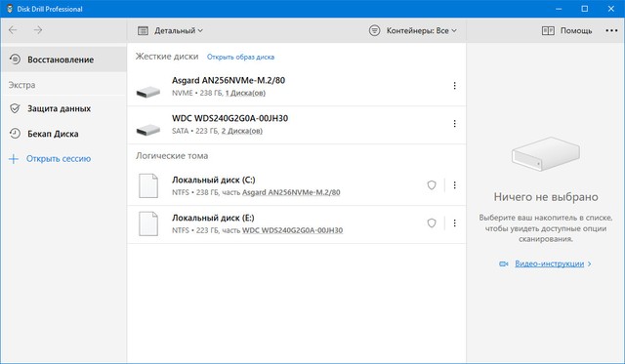
Task: Open options menu for Локальный диск (E:)
Action: click(x=454, y=223)
